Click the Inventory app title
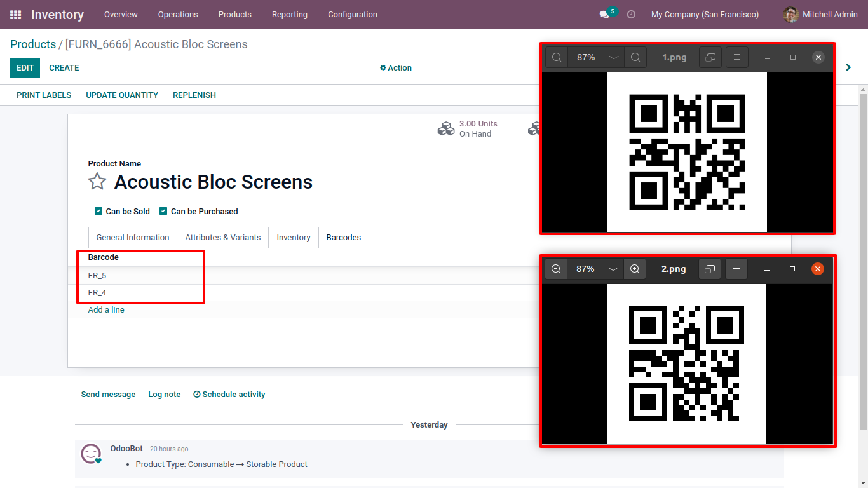This screenshot has height=488, width=868. tap(57, 14)
